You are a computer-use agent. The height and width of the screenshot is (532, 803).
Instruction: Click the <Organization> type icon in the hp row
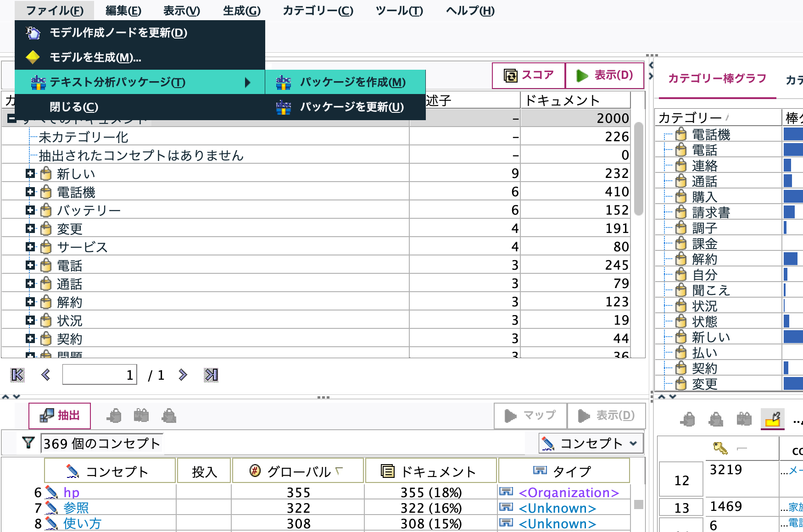point(506,492)
